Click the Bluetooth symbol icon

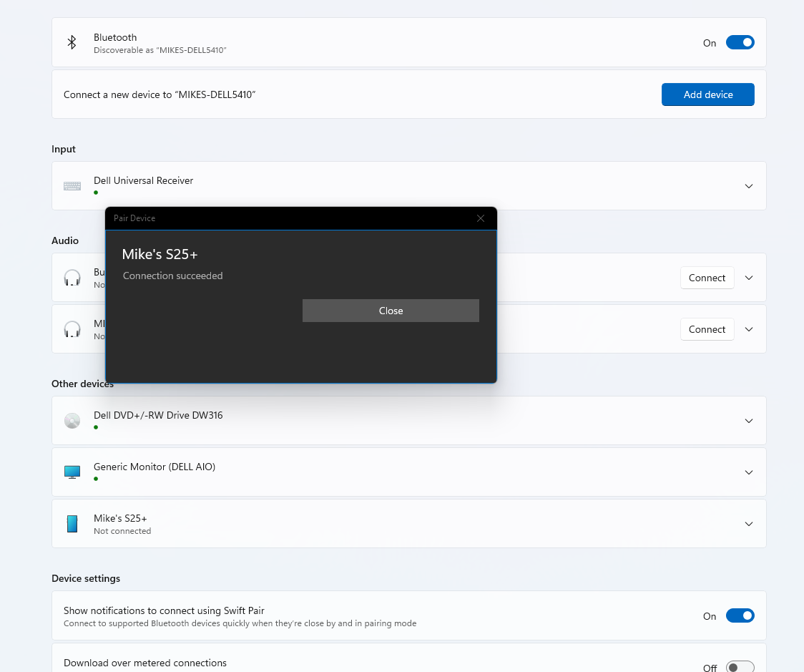point(72,42)
